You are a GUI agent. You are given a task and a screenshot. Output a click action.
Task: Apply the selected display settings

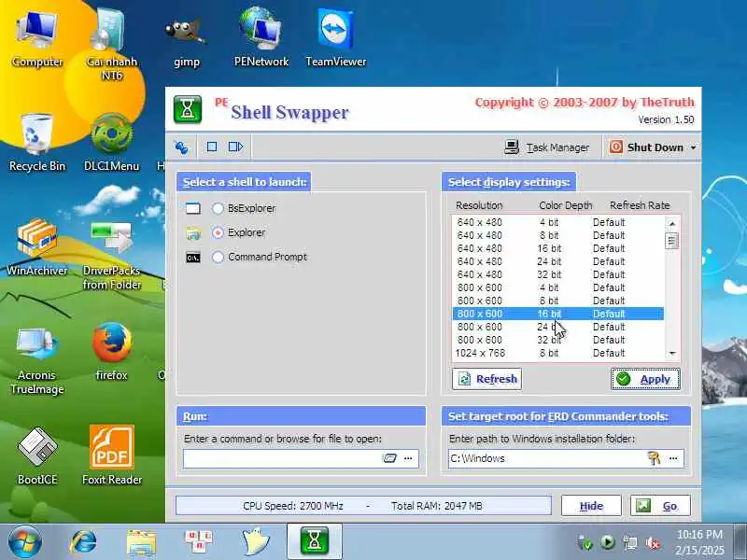coord(645,379)
